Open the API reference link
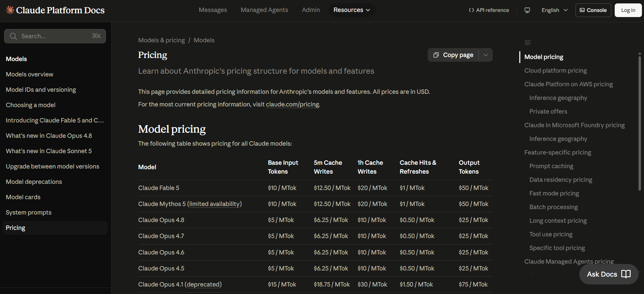Viewport: 644px width, 294px height. pos(489,10)
